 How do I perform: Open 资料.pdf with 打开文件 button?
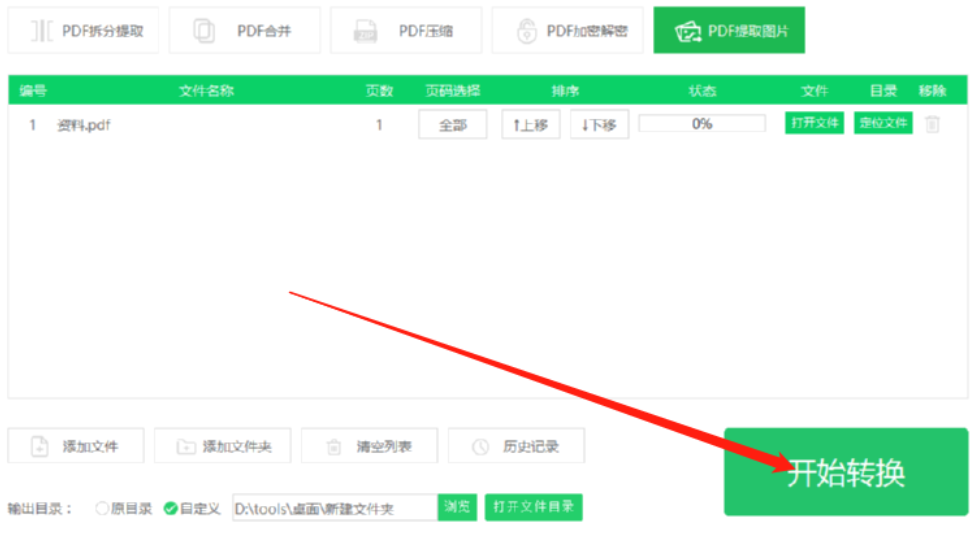click(815, 123)
